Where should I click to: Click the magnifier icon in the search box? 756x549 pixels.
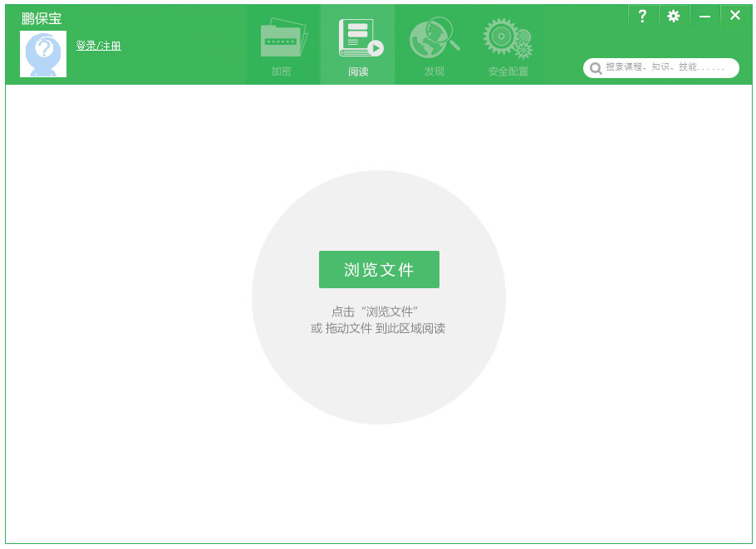point(596,68)
